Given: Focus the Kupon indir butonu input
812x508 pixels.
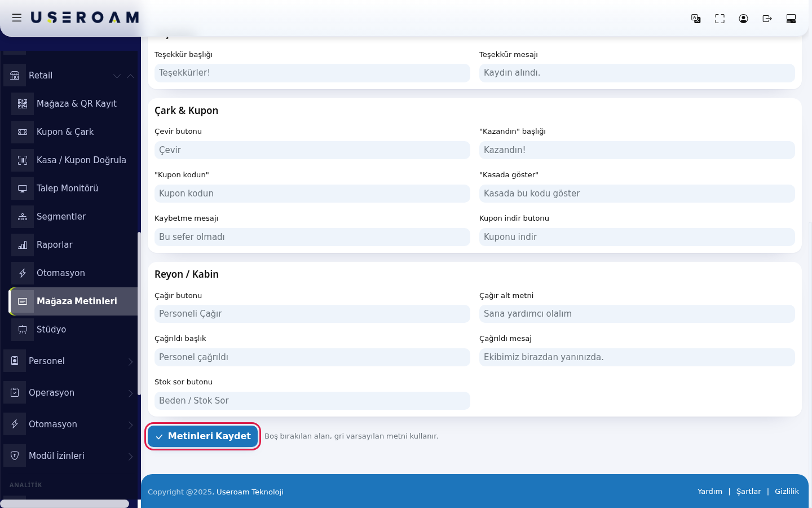Looking at the screenshot, I should pyautogui.click(x=637, y=237).
